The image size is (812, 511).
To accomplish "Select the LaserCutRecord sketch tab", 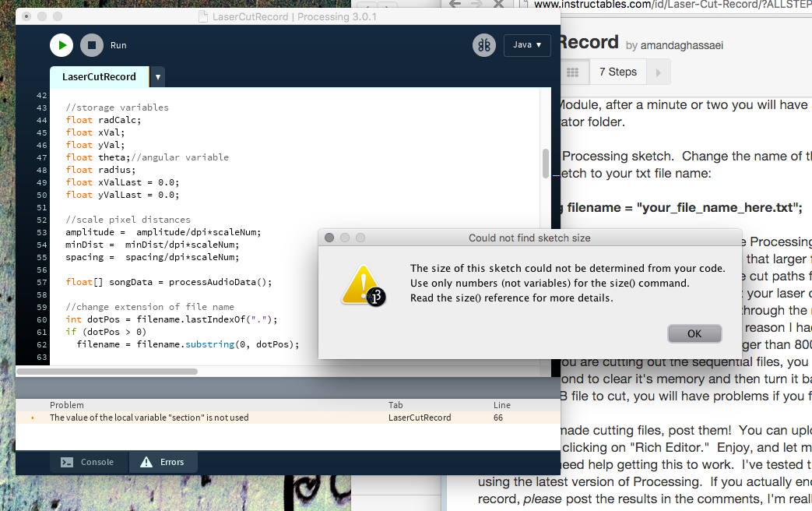I will (99, 76).
